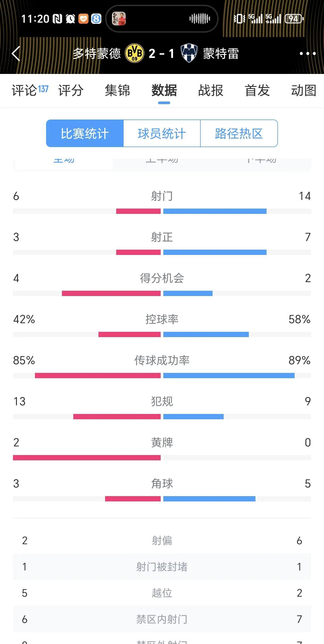Tap the NFC status bar icon
The image size is (324, 644).
pyautogui.click(x=57, y=19)
